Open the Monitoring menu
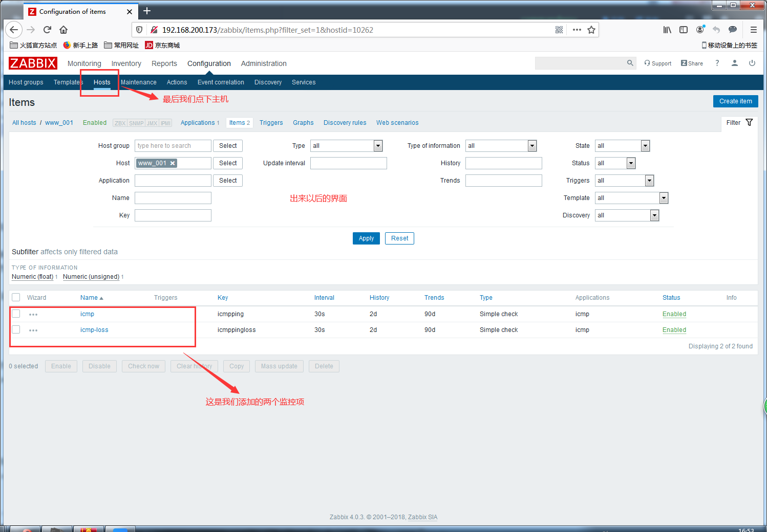The height and width of the screenshot is (532, 767). [x=84, y=63]
